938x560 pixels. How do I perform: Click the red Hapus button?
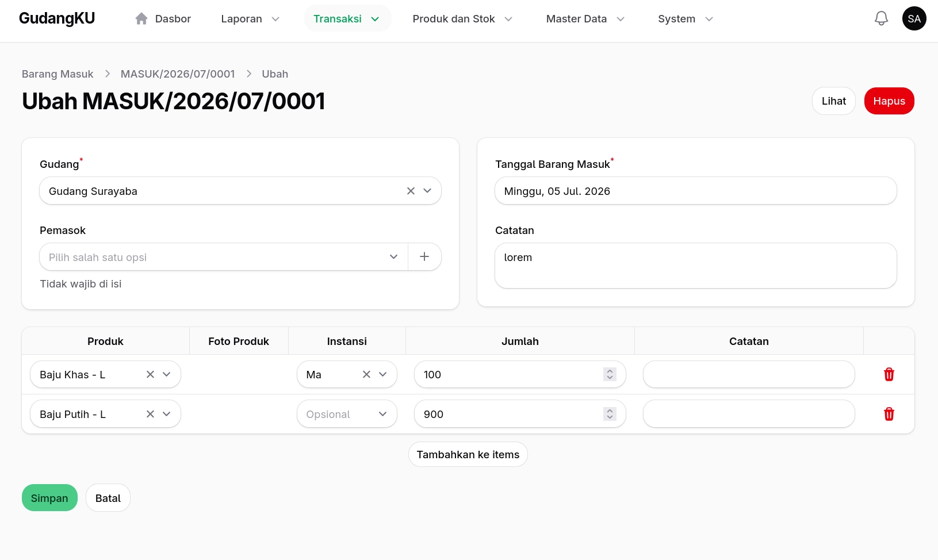889,101
